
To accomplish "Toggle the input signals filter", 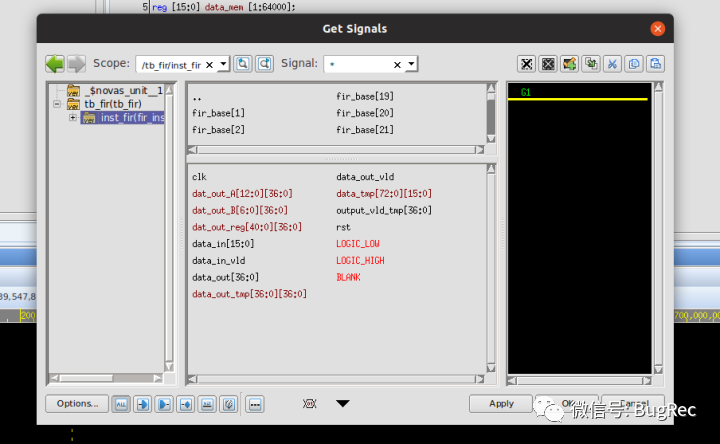I will [x=142, y=405].
